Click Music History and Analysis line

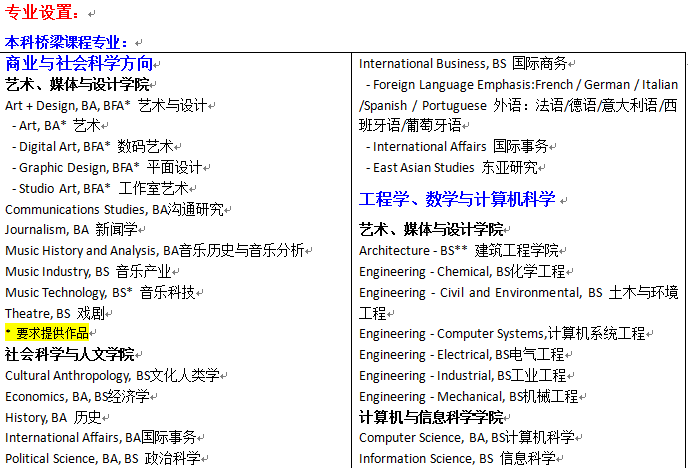154,251
